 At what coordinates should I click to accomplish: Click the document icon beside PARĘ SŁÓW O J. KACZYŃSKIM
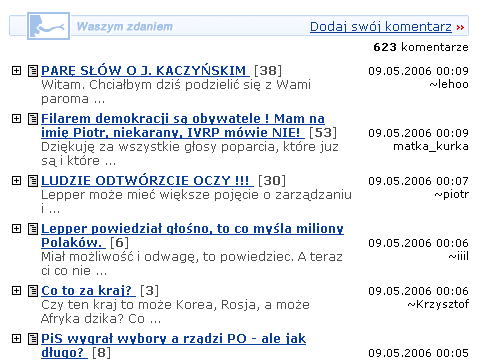[33, 71]
